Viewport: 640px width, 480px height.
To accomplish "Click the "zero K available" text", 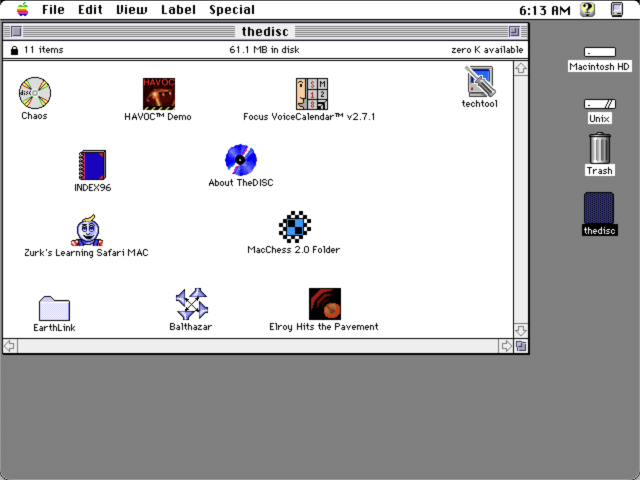I will (x=487, y=50).
